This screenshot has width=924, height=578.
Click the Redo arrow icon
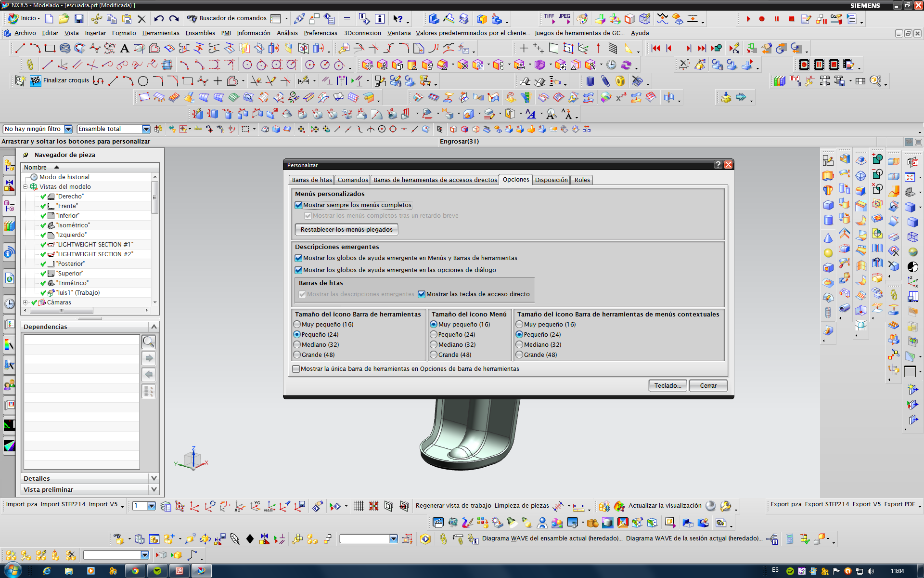174,19
